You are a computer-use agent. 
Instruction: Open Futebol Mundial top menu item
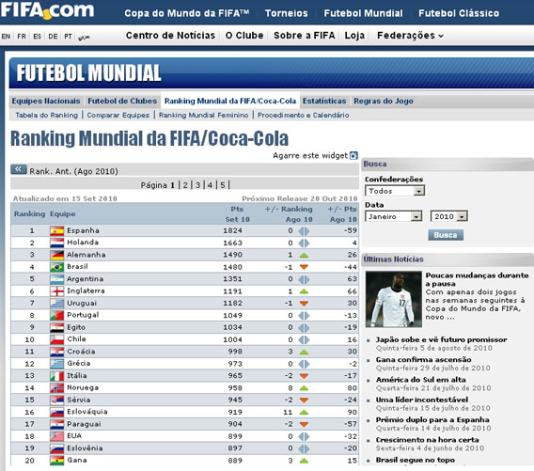pos(363,13)
